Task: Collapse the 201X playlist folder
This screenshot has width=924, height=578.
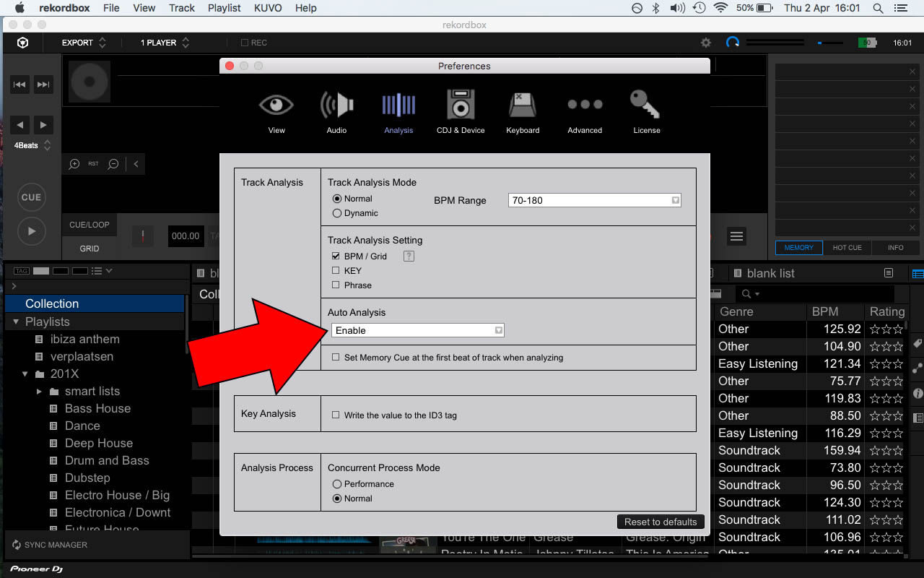Action: pyautogui.click(x=24, y=374)
